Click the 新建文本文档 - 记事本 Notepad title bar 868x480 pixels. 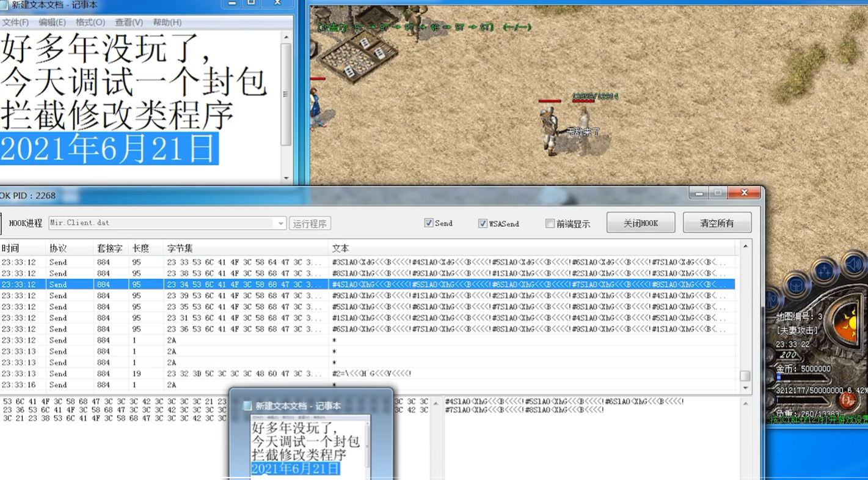109,5
